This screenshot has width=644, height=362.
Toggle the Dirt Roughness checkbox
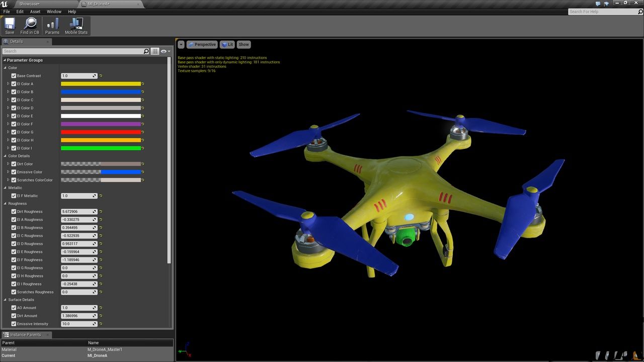pyautogui.click(x=14, y=212)
